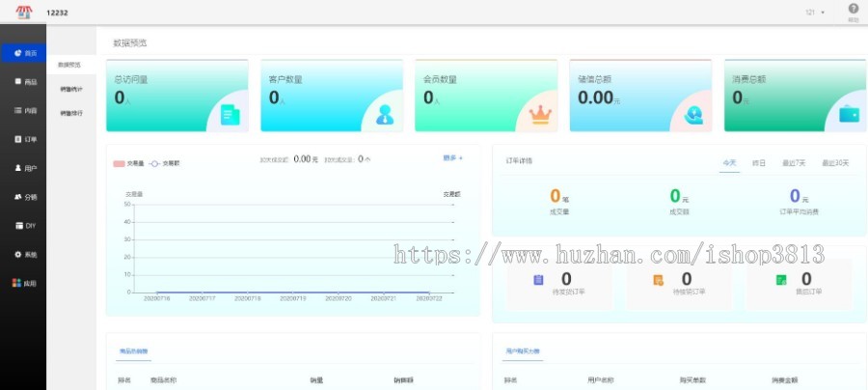Open 商品 in the left sidebar
This screenshot has width=868, height=390.
[x=25, y=82]
